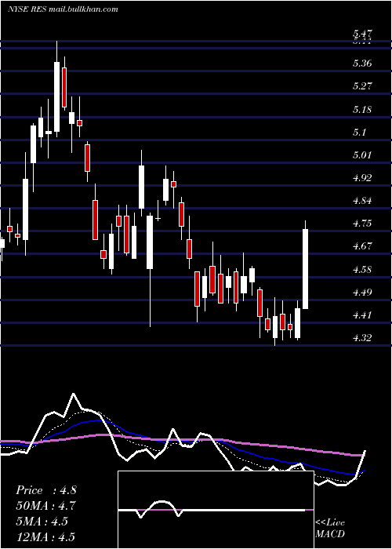Click the long-wick white candle reaching 4.41
Viewport: 392px width, 549px height.
pos(150,242)
